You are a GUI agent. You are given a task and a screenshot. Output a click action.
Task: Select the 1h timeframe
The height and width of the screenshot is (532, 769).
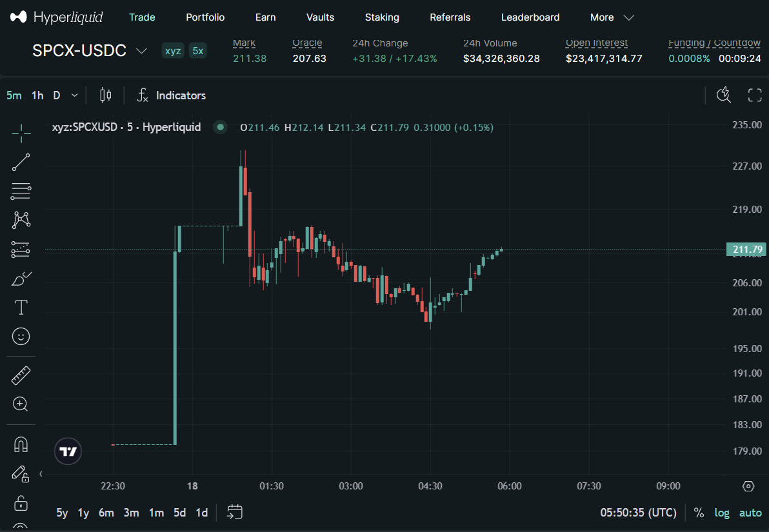point(38,95)
